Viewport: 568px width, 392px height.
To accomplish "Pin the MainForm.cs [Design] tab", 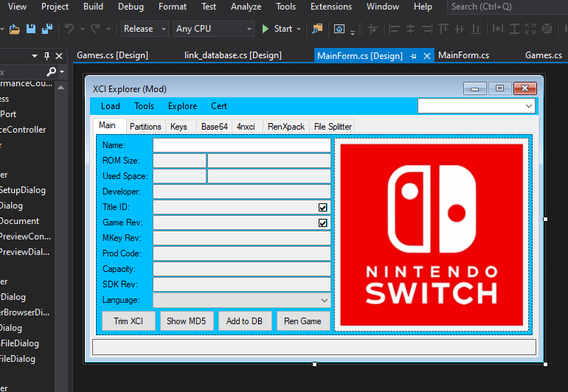I will coord(413,56).
